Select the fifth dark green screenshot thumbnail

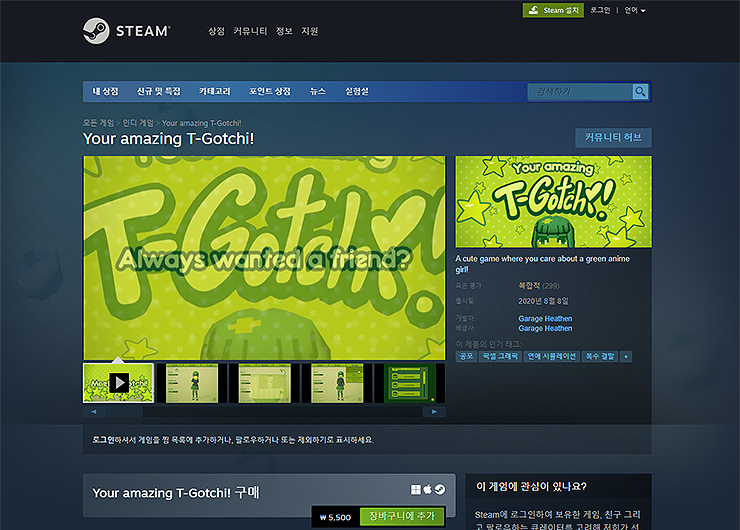tap(410, 383)
